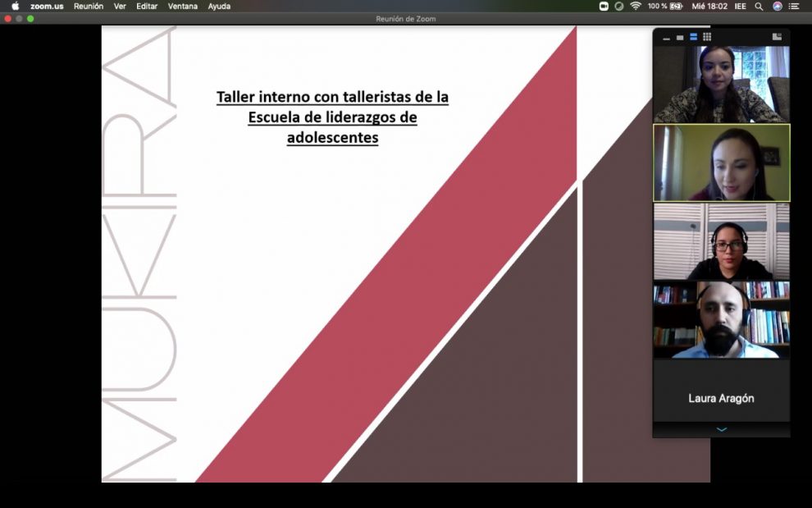Click the swap video and shared screen icon

click(x=777, y=37)
